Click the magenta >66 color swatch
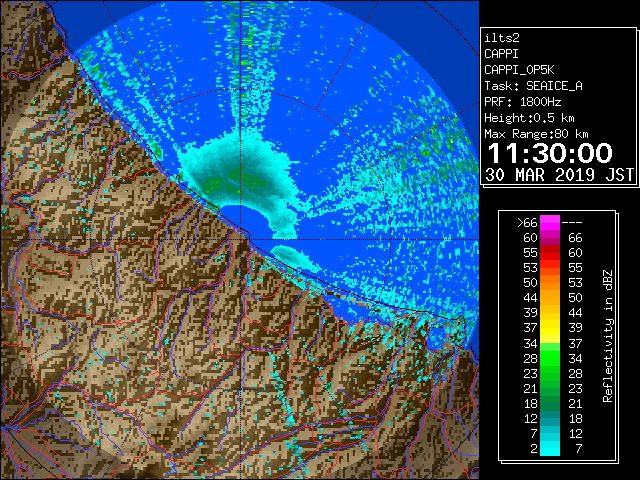The width and height of the screenshot is (640, 480). 550,222
